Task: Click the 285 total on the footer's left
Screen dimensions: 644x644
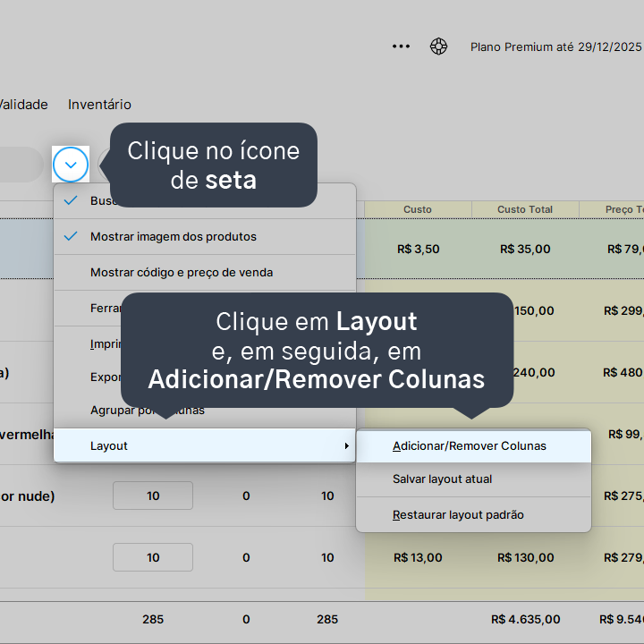Action: coord(153,619)
